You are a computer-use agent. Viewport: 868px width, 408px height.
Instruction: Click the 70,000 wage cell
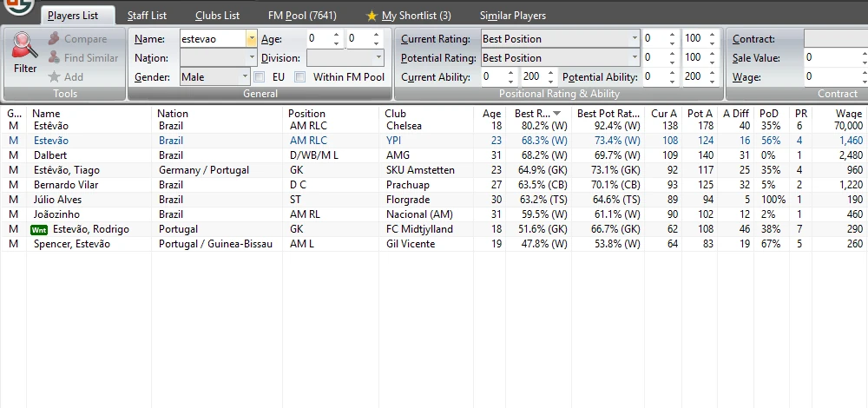pyautogui.click(x=849, y=126)
